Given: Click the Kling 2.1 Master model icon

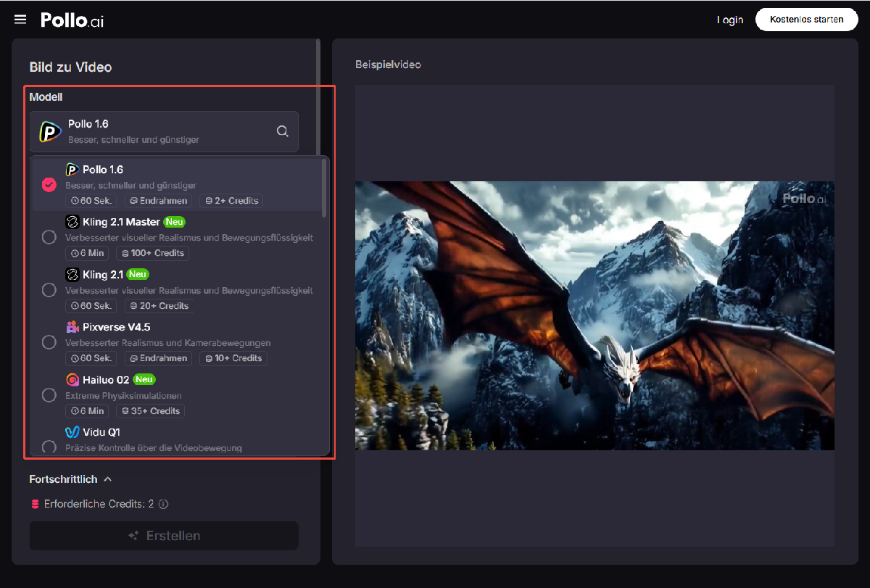Looking at the screenshot, I should (72, 222).
